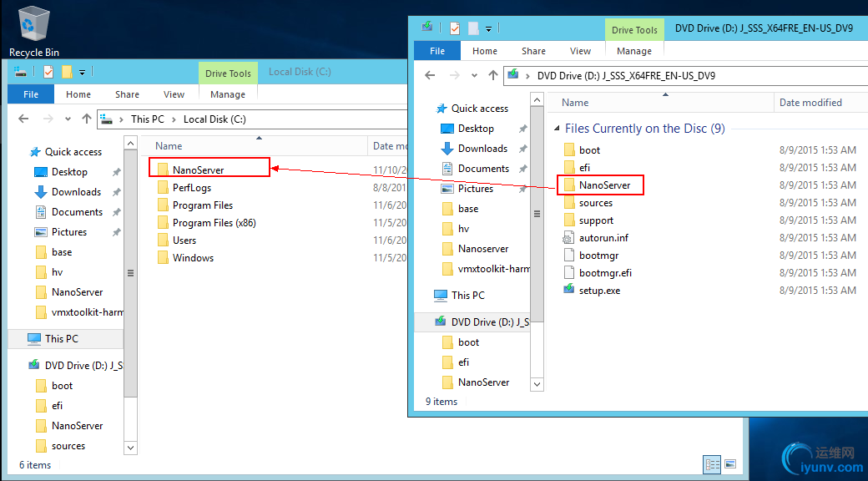Select Windows folder in Local Disk list
This screenshot has height=481, width=868.
pyautogui.click(x=193, y=258)
